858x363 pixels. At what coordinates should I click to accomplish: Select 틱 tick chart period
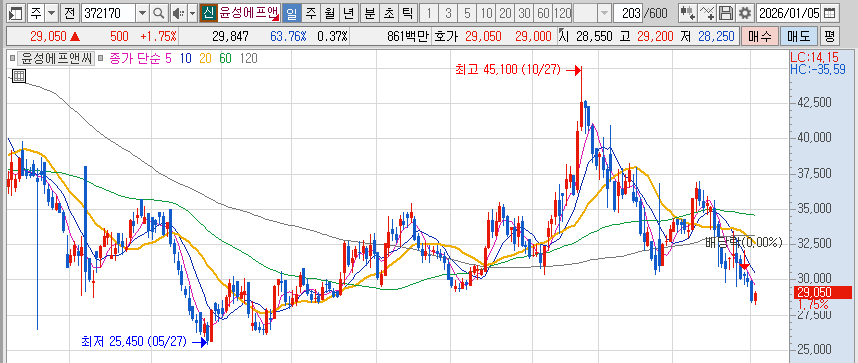tap(407, 13)
